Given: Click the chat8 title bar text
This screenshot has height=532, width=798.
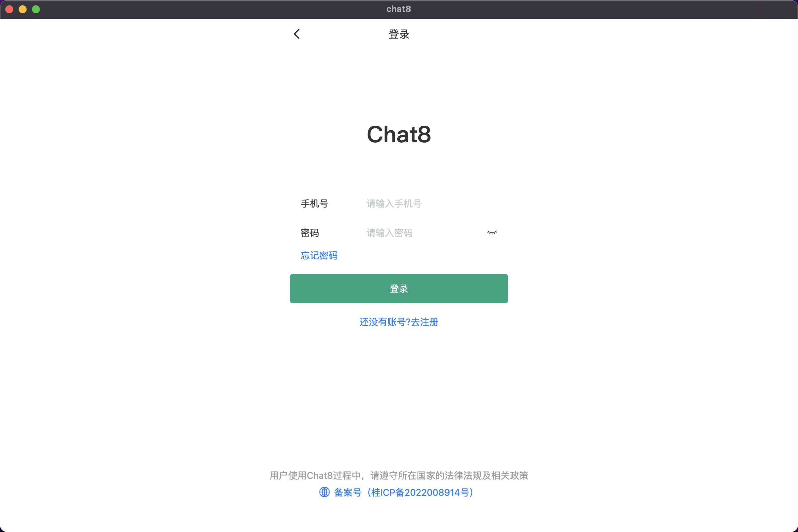Looking at the screenshot, I should pyautogui.click(x=399, y=9).
